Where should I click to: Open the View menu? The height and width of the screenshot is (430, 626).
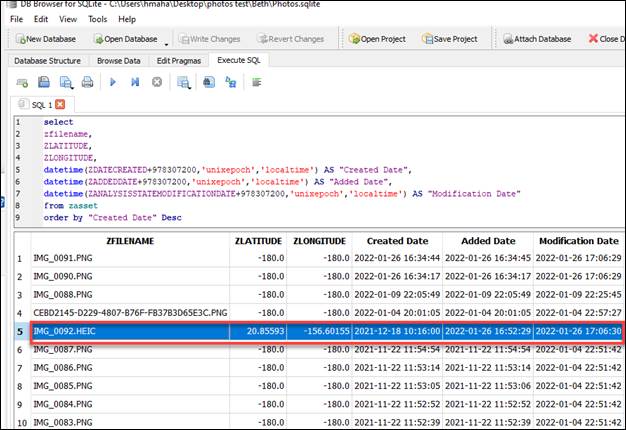pyautogui.click(x=68, y=18)
